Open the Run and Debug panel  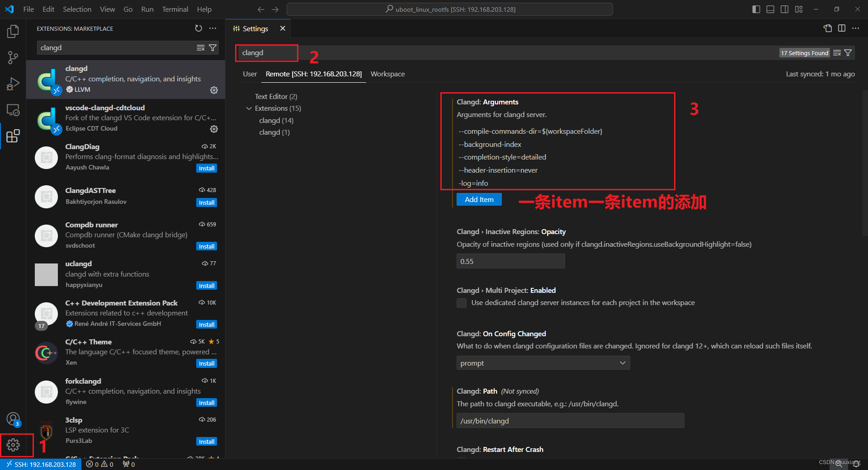pos(13,84)
